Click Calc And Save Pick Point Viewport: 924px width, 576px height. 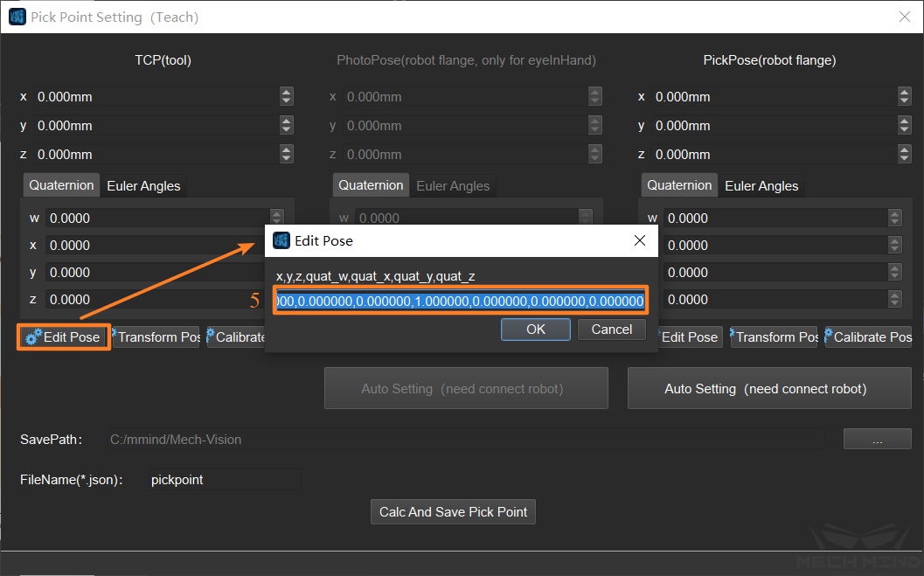(453, 512)
